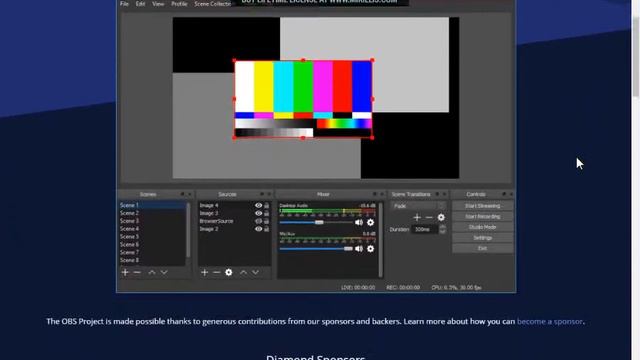Lock the Image 4 source

[x=267, y=206]
